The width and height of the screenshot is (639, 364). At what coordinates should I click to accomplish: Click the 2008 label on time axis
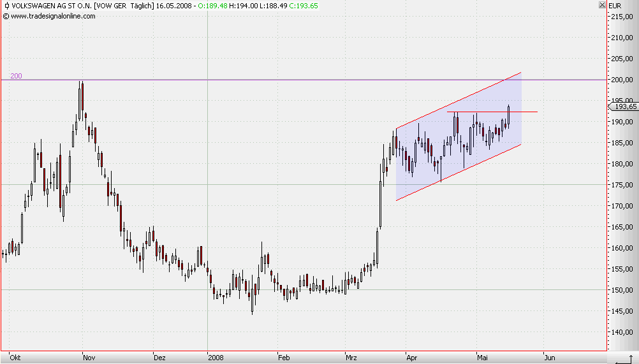point(216,358)
